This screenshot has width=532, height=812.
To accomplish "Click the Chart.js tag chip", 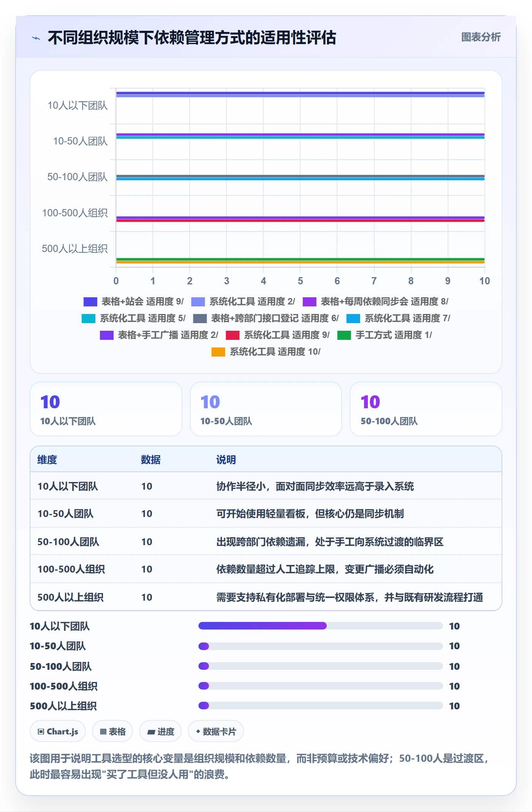I will pyautogui.click(x=58, y=731).
